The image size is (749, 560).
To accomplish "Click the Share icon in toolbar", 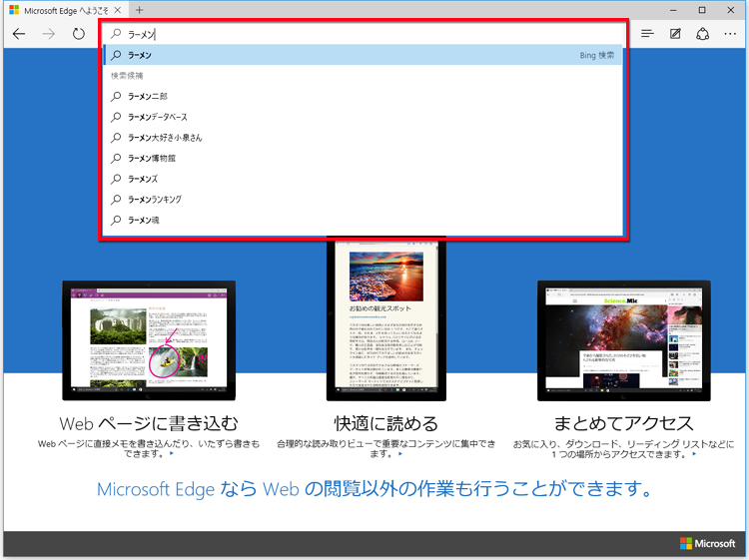I will point(703,34).
